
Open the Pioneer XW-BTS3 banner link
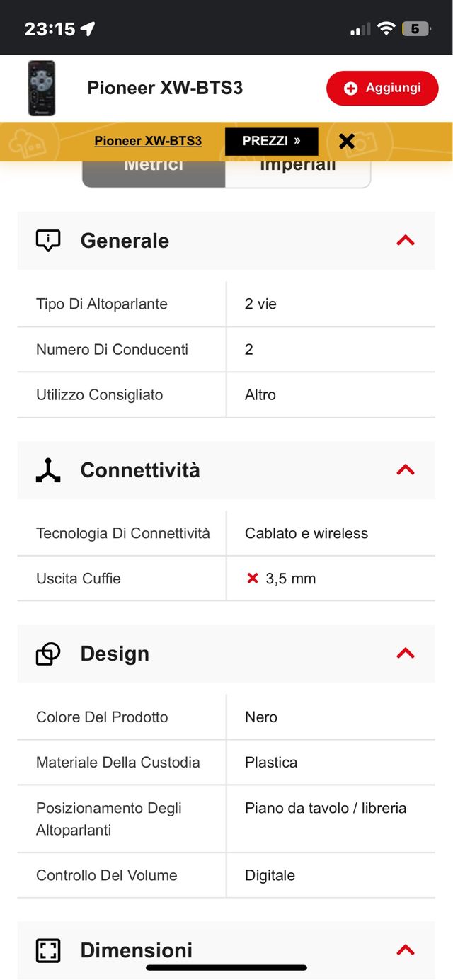tap(148, 141)
